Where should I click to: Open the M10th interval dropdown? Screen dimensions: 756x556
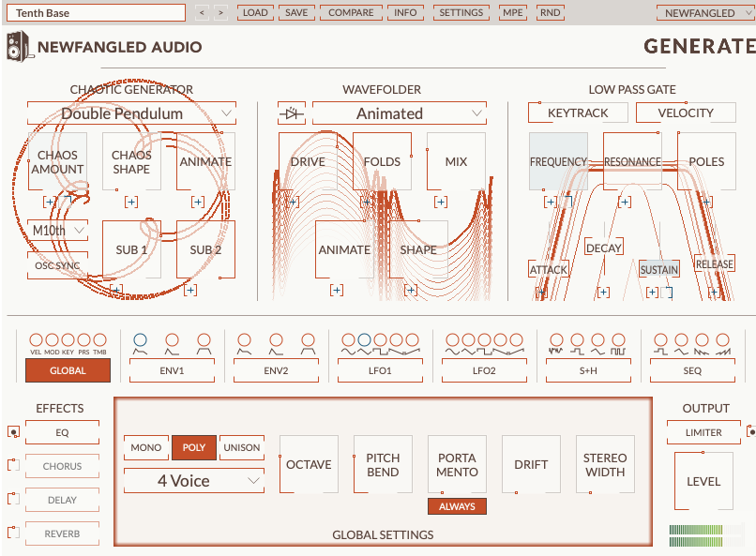(57, 230)
